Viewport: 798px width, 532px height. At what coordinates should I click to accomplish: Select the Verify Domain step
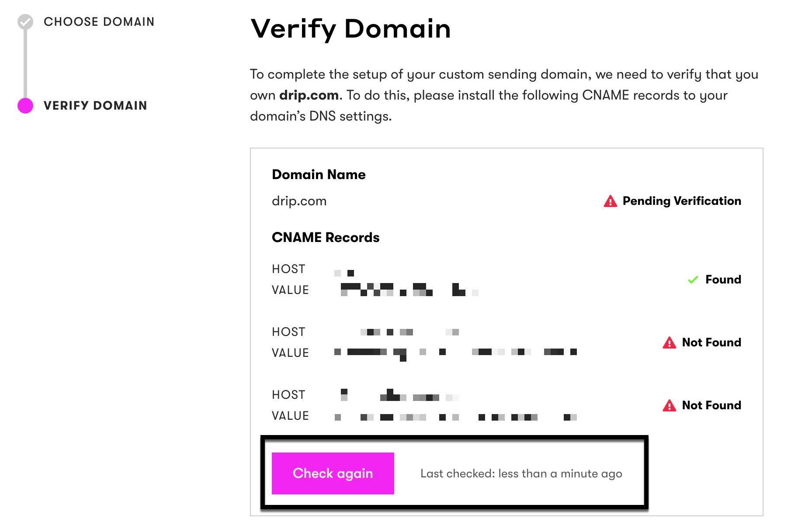point(95,105)
